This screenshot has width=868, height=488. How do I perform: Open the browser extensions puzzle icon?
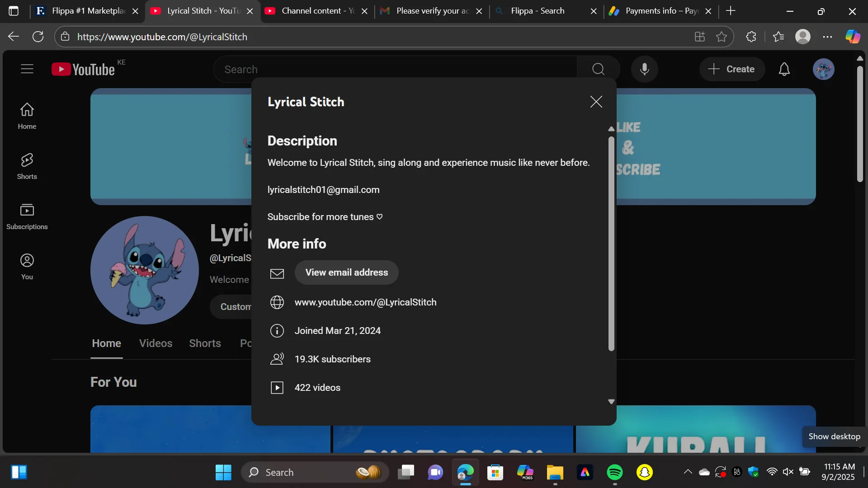point(751,37)
